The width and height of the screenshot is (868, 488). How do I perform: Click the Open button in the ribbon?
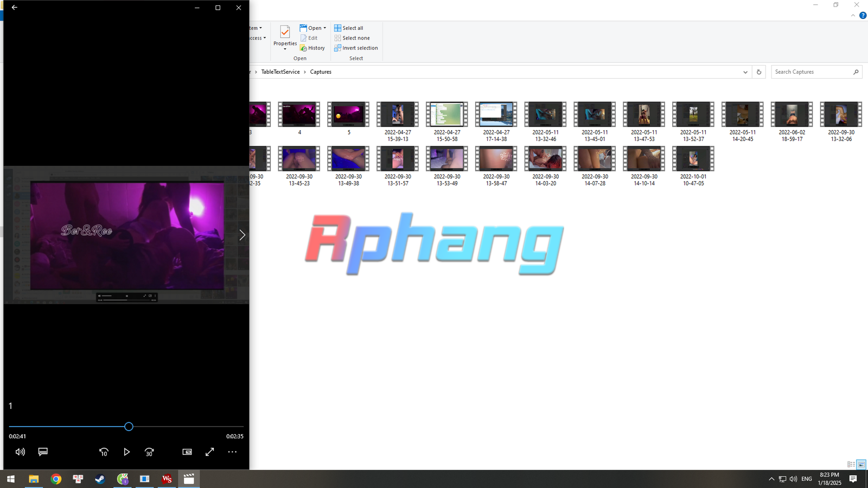[311, 28]
